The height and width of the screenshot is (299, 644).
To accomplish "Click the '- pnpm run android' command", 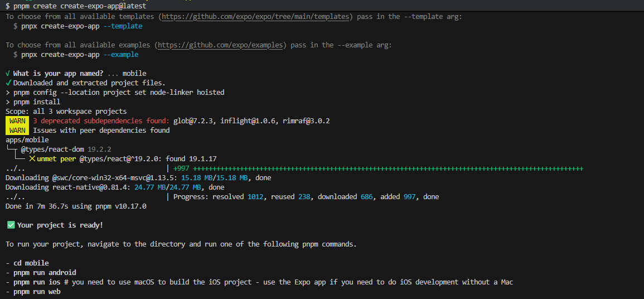I will [41, 273].
